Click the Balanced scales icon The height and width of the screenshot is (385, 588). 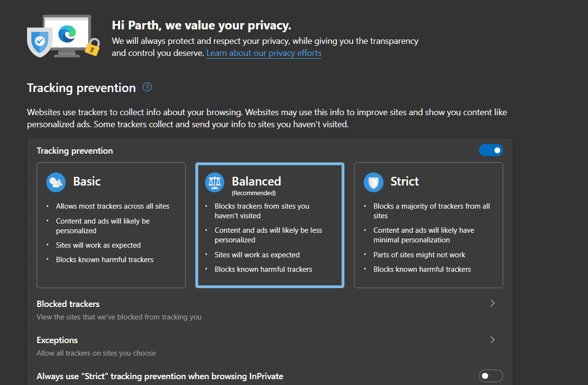214,182
